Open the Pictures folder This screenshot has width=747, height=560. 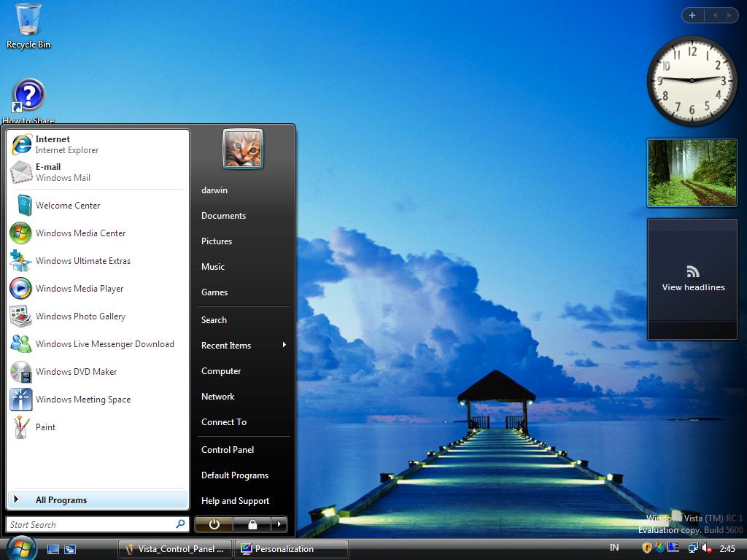point(244,241)
